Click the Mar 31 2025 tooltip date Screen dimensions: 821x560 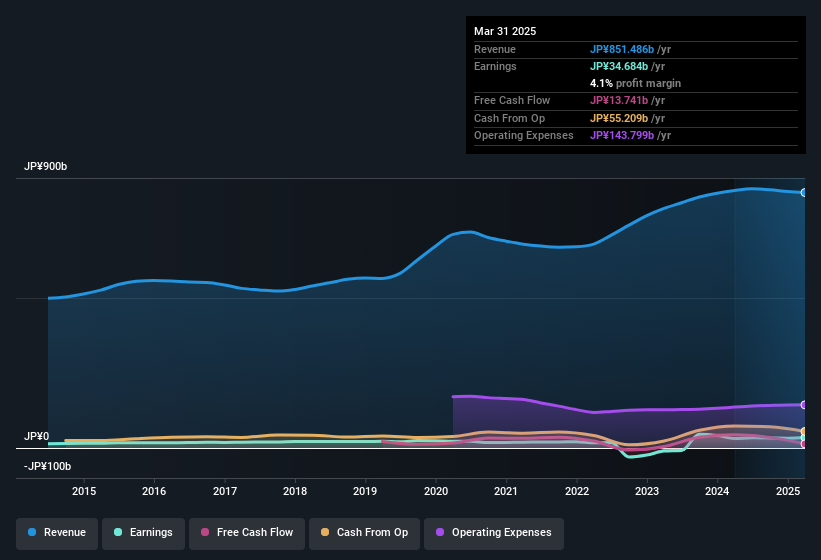point(505,31)
